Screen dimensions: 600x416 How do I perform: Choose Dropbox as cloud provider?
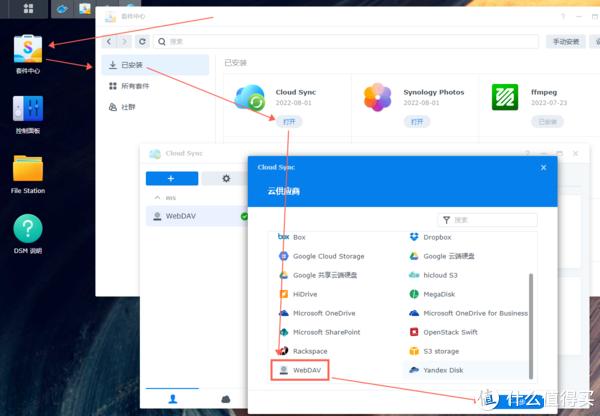[x=430, y=237]
